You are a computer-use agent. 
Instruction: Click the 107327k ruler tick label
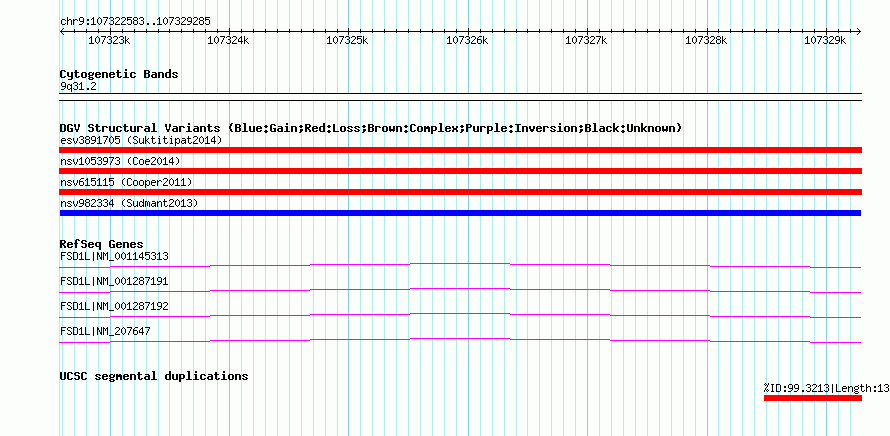586,40
